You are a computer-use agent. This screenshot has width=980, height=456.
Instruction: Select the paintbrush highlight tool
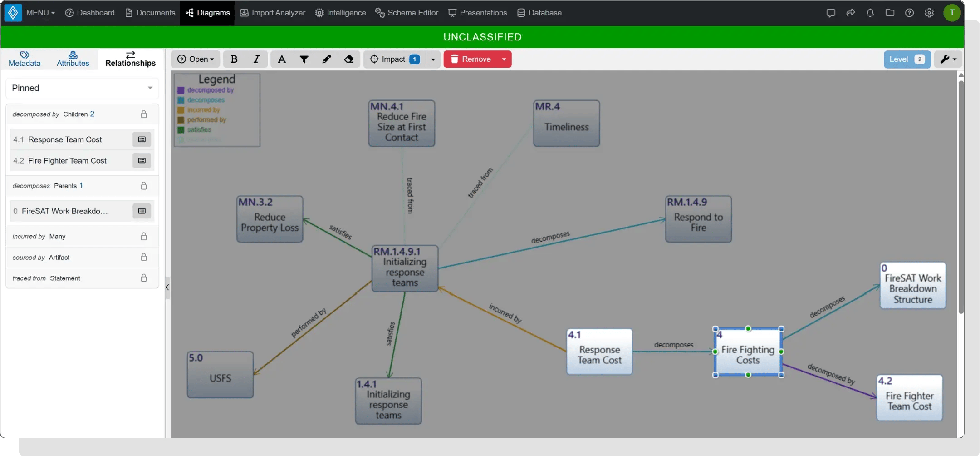(x=326, y=59)
